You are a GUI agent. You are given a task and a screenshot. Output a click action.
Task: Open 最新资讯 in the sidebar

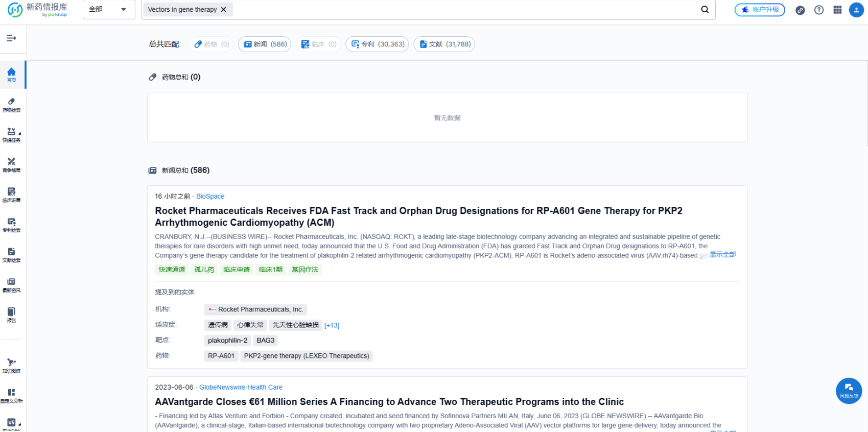11,285
